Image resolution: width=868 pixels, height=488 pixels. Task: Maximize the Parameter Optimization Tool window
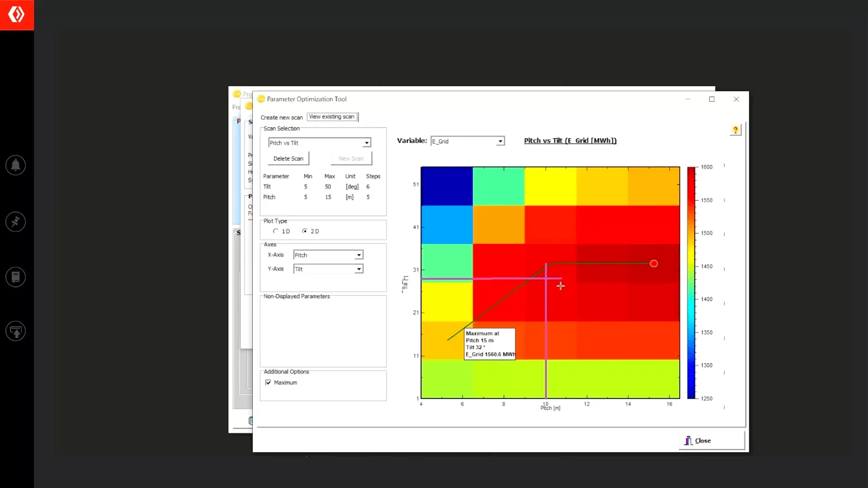click(x=712, y=99)
